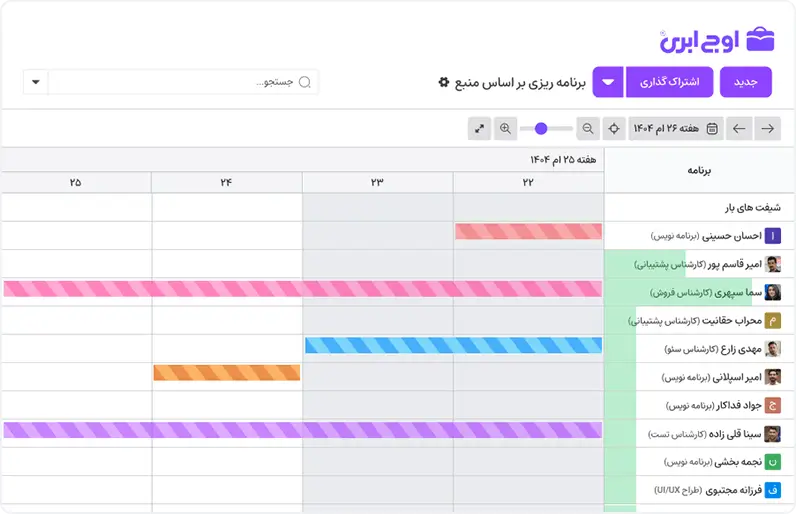Click the اشتراک گذاری share button
The image size is (796, 514).
pyautogui.click(x=670, y=82)
